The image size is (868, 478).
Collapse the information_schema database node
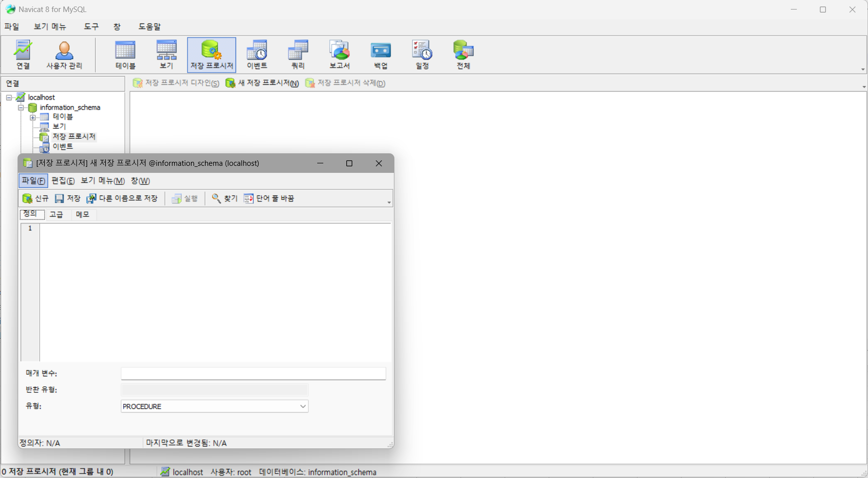[21, 107]
